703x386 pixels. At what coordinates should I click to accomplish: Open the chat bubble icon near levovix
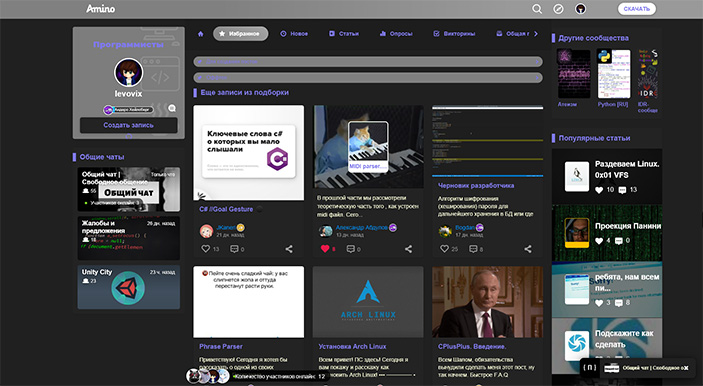click(x=172, y=108)
